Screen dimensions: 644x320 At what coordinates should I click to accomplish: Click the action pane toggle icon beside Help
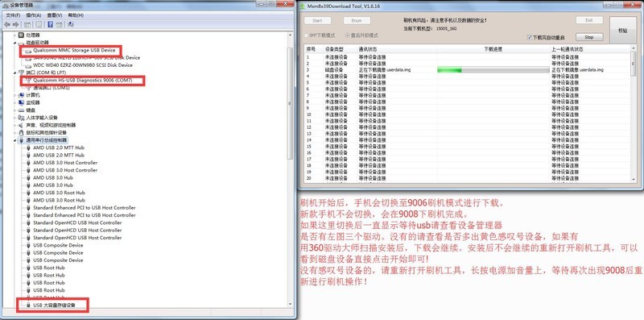[x=59, y=25]
